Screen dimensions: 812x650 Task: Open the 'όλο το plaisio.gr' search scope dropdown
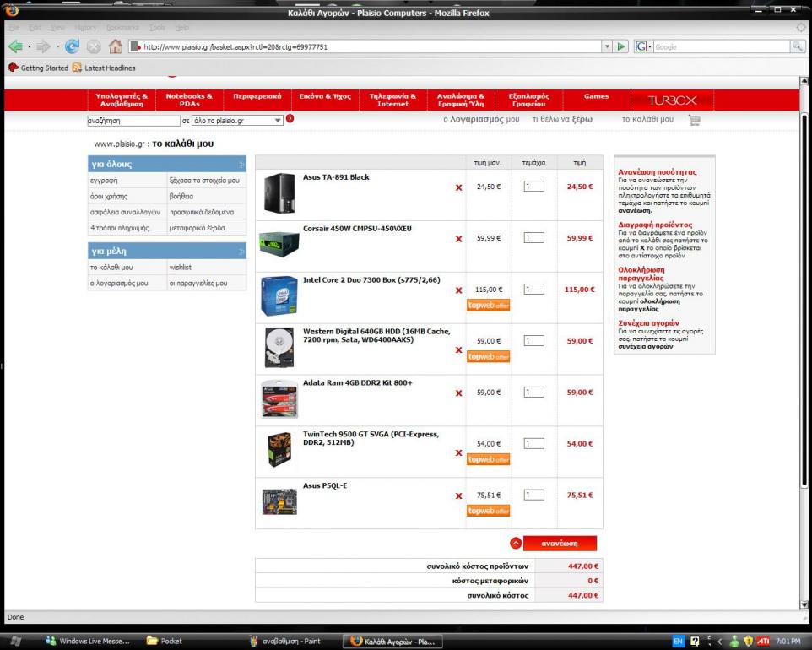pos(278,120)
